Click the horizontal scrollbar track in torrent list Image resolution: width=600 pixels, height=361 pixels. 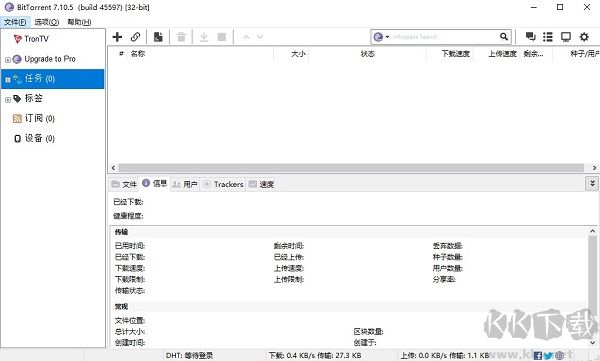click(x=351, y=168)
